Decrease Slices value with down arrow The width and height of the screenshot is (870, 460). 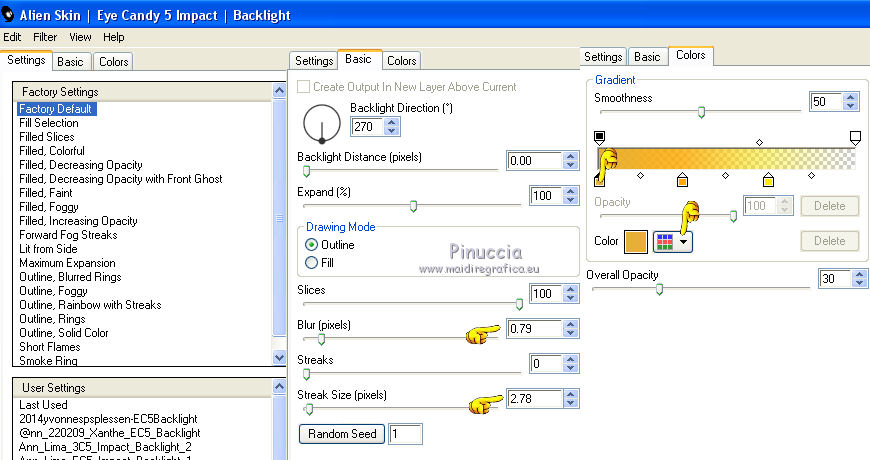[x=571, y=298]
